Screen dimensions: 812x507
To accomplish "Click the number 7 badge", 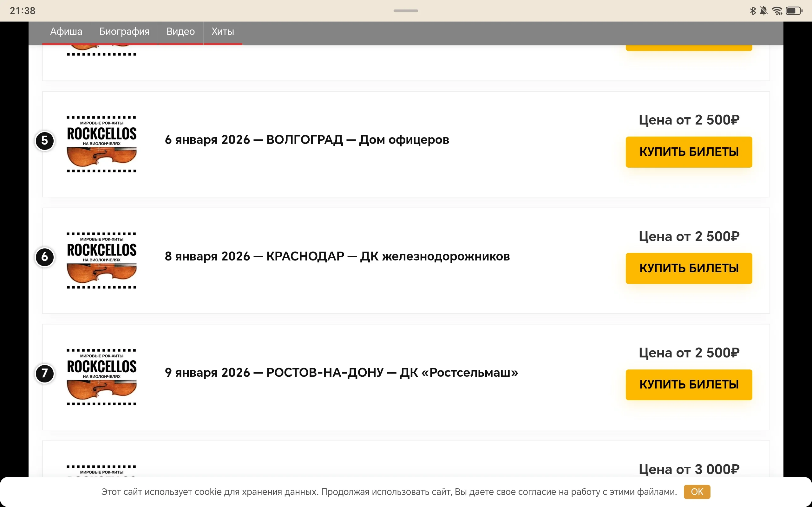I will (x=45, y=373).
